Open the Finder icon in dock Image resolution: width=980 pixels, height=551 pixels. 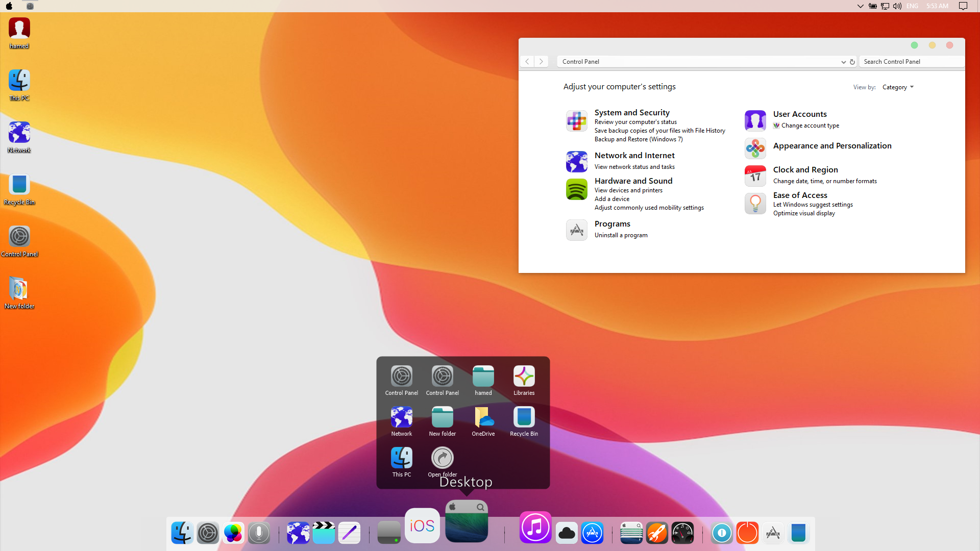click(182, 533)
